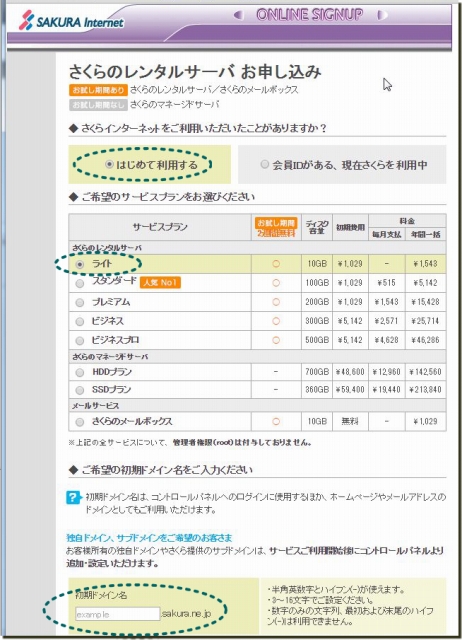Click the gray お試し期間なし badge
Image resolution: width=462 pixels, height=640 pixels.
[x=98, y=105]
